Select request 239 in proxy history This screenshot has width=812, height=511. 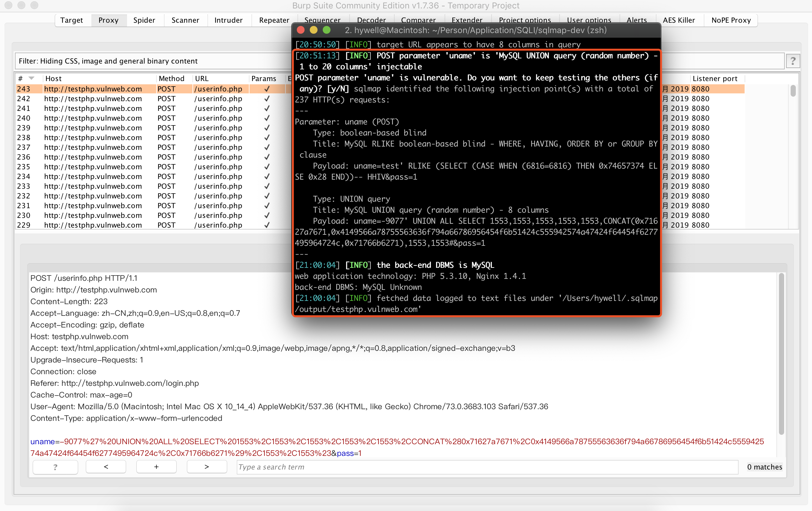pyautogui.click(x=93, y=128)
